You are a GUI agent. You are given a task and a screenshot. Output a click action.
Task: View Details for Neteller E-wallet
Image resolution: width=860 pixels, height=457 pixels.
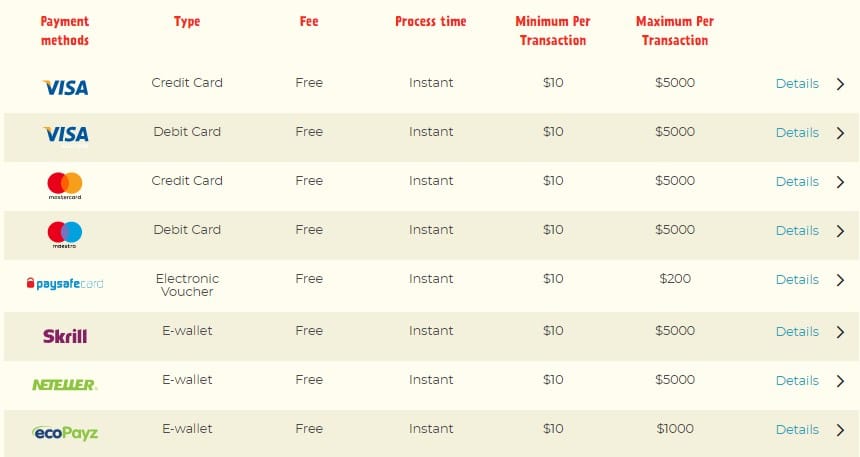coord(797,381)
